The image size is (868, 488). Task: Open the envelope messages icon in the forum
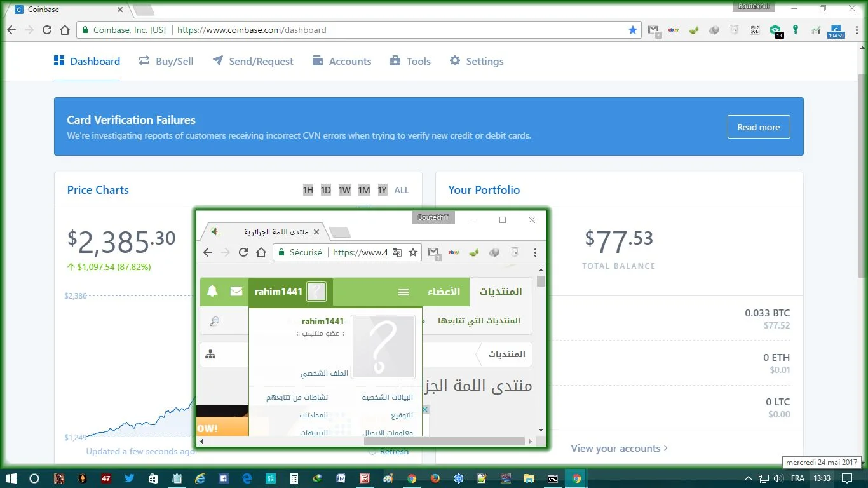tap(236, 292)
